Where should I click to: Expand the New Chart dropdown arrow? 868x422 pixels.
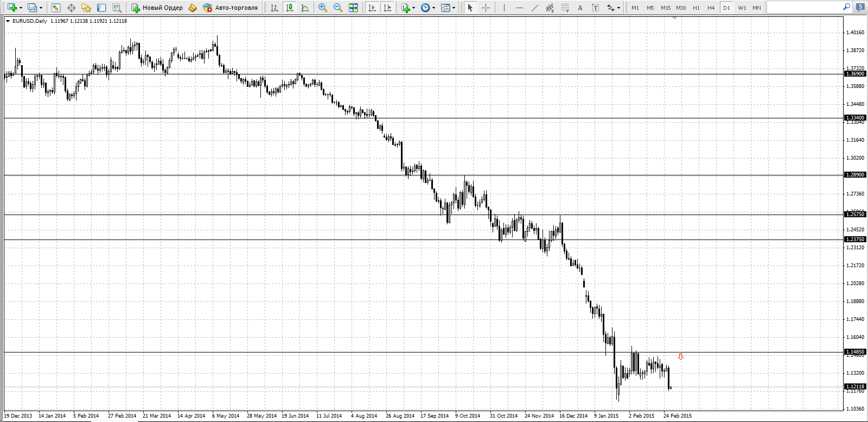[21, 8]
